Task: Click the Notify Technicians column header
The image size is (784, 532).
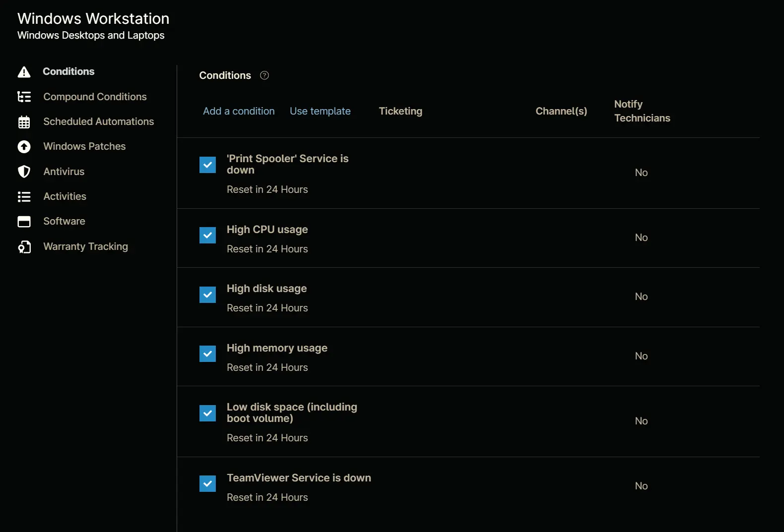Action: click(x=642, y=111)
